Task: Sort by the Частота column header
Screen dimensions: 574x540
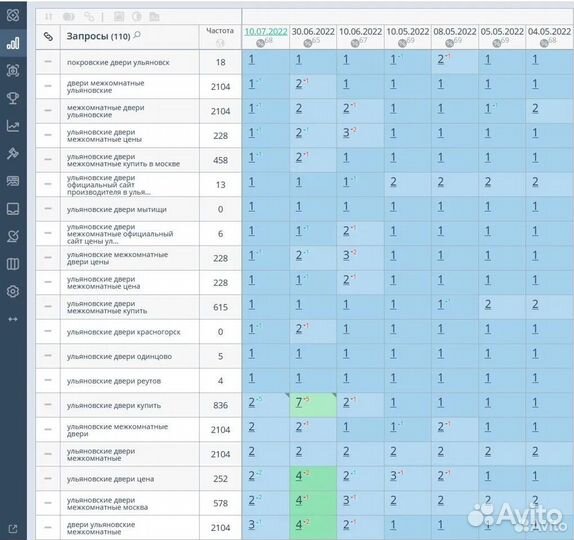Action: click(x=220, y=31)
